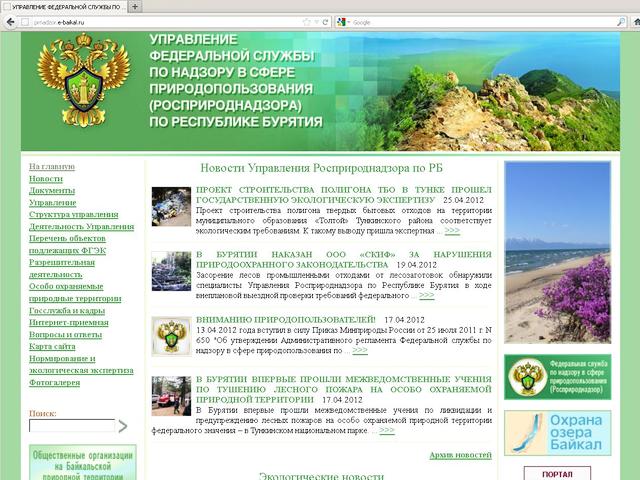
Task: Bookmark this page with the star icon
Action: click(307, 22)
